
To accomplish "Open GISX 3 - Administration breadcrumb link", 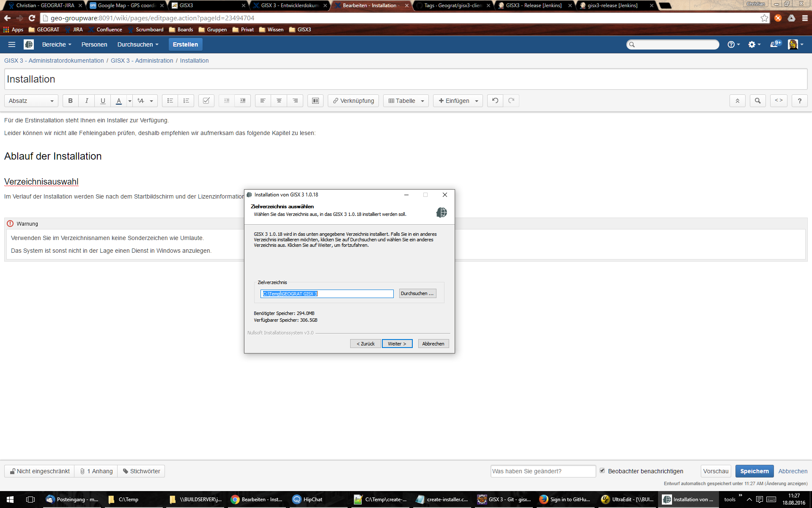I will [x=142, y=61].
